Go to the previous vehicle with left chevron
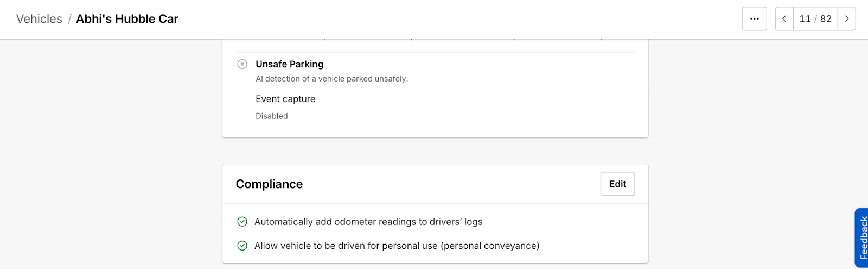The width and height of the screenshot is (868, 269). coord(784,18)
